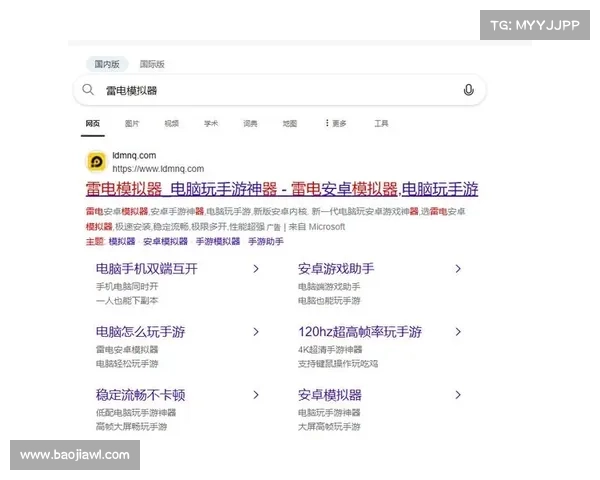Click the ldmnq.com yellow site favicon
The image size is (600, 480).
point(96,162)
